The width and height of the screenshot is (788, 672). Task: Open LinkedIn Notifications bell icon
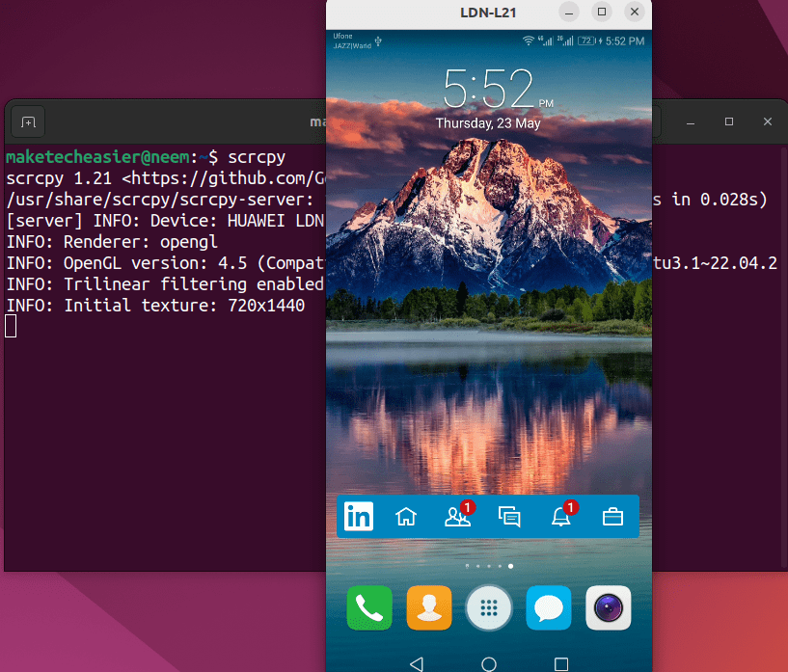click(x=561, y=518)
